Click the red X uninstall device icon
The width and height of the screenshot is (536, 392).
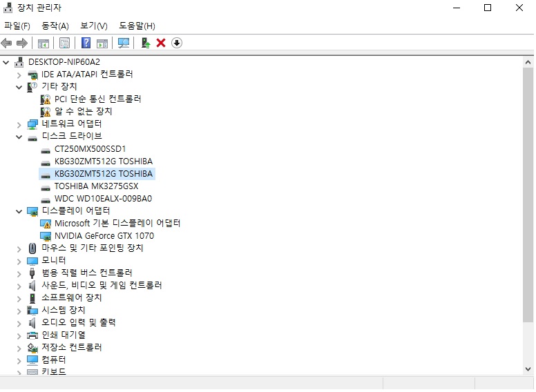tap(161, 43)
